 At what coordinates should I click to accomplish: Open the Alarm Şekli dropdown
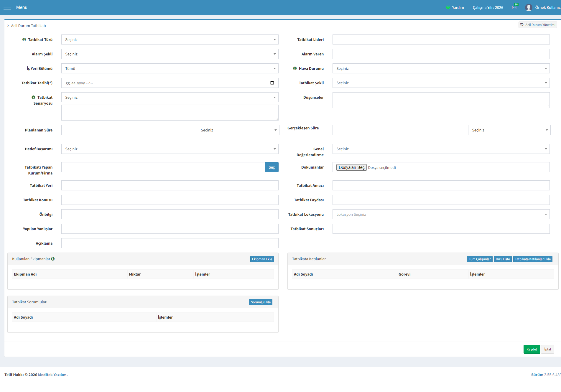[x=170, y=54]
